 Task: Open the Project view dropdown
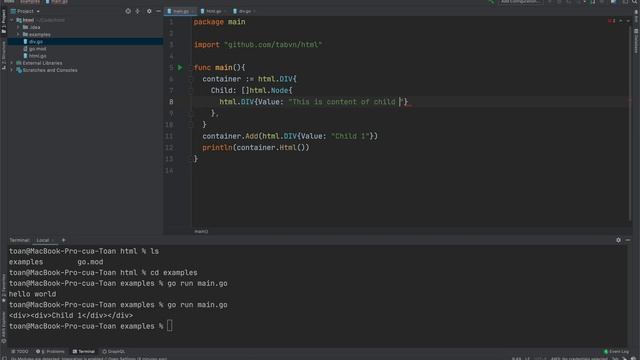25,11
